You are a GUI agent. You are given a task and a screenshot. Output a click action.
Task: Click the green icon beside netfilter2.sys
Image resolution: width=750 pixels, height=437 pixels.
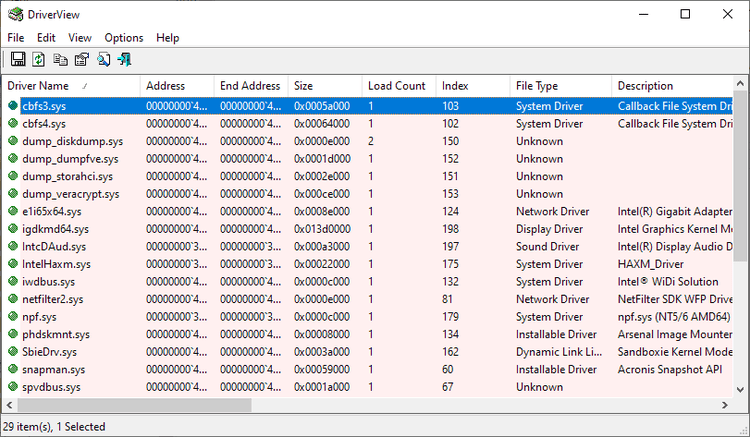13,299
